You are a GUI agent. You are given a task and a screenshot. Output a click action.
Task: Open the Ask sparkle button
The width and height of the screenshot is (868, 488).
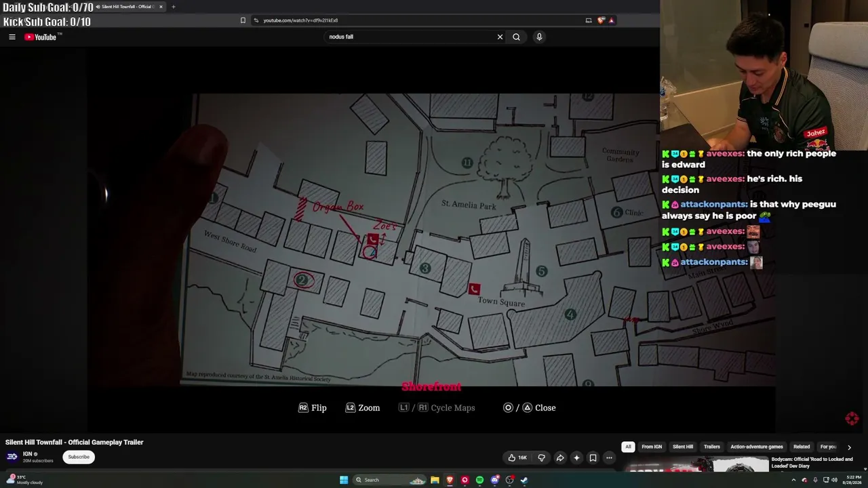point(576,457)
